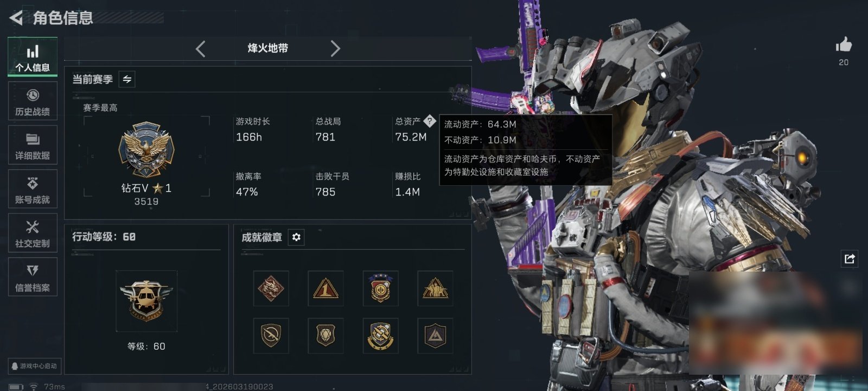Screen dimensions: 868x391
Task: Click the 行动等级 helicopter badge
Action: [x=146, y=301]
